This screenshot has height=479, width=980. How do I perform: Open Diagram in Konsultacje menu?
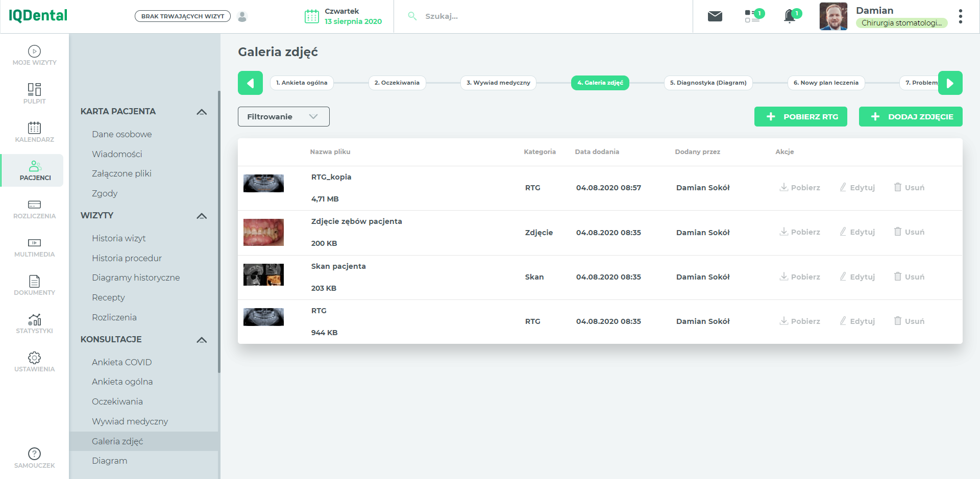click(x=109, y=461)
